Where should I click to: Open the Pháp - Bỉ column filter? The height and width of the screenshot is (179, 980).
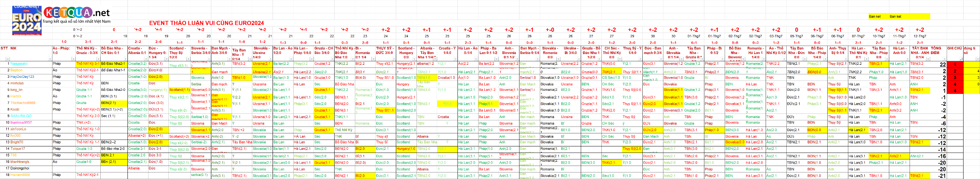722,59
